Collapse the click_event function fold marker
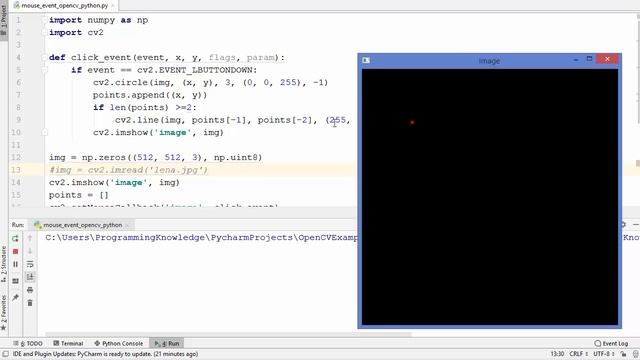 pos(44,58)
